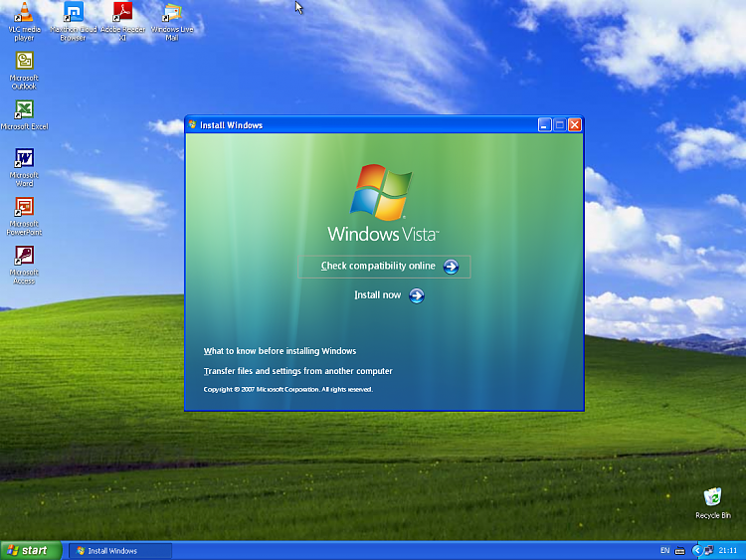
Task: Open Transfer files and settings from another computer
Action: (x=297, y=371)
